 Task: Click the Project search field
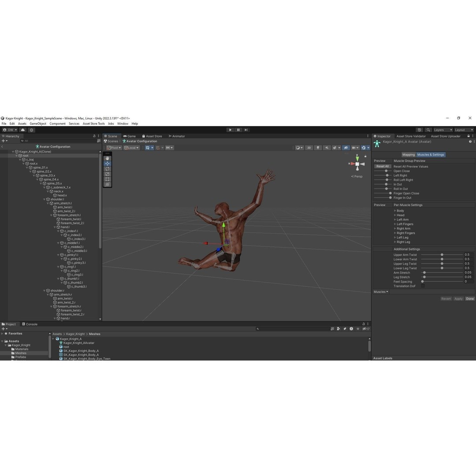[x=293, y=329]
